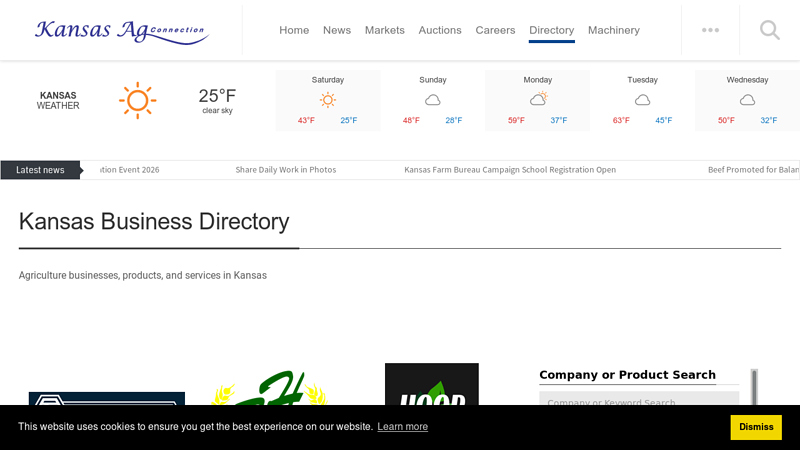Click Wednesday's cloud forecast icon
The height and width of the screenshot is (450, 800).
point(747,100)
